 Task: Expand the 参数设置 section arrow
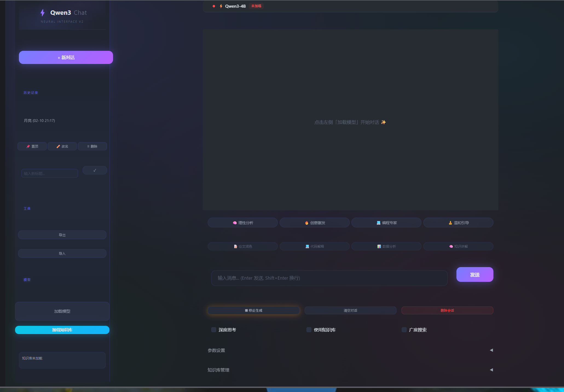[x=491, y=350]
